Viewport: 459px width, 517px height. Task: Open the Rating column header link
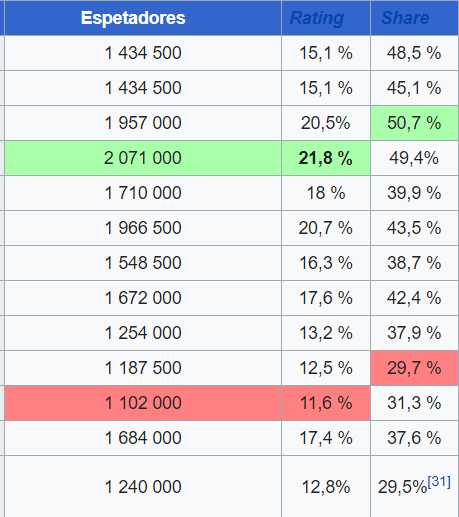pos(317,18)
